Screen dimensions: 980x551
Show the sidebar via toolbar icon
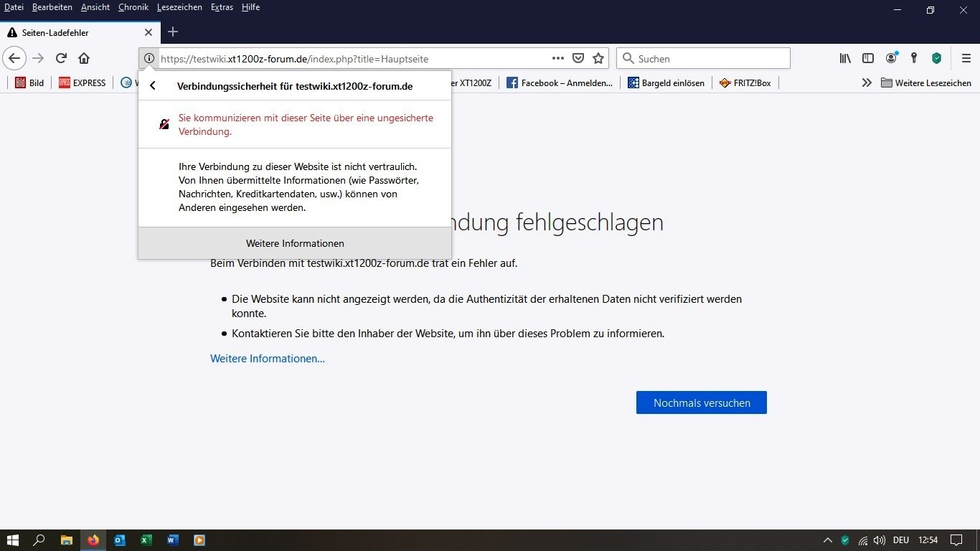point(868,59)
